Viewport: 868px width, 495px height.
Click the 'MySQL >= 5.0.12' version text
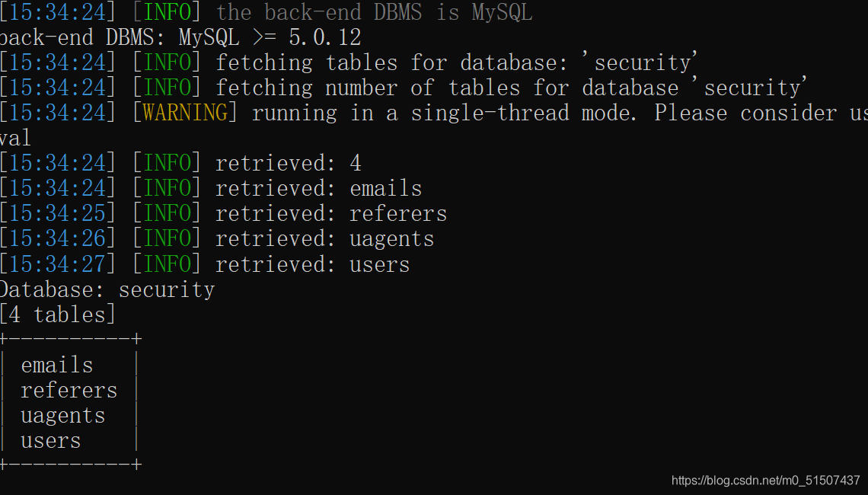pyautogui.click(x=270, y=37)
